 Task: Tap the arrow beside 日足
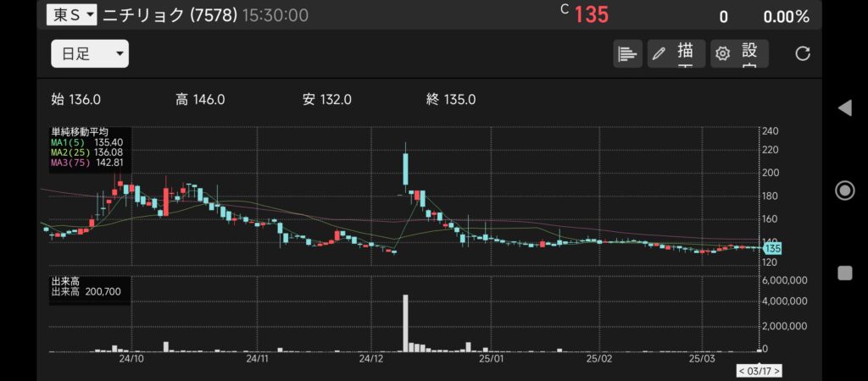[120, 54]
